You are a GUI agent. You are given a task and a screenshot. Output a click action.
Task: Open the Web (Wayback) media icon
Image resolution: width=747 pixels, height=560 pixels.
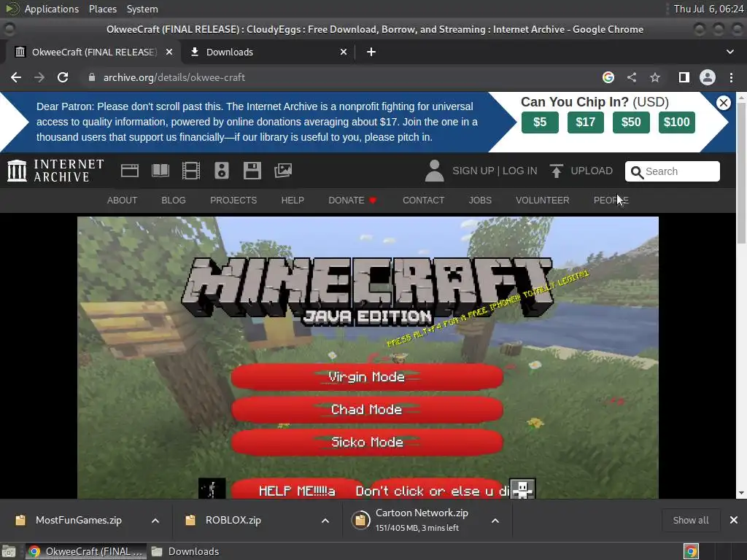(x=130, y=171)
